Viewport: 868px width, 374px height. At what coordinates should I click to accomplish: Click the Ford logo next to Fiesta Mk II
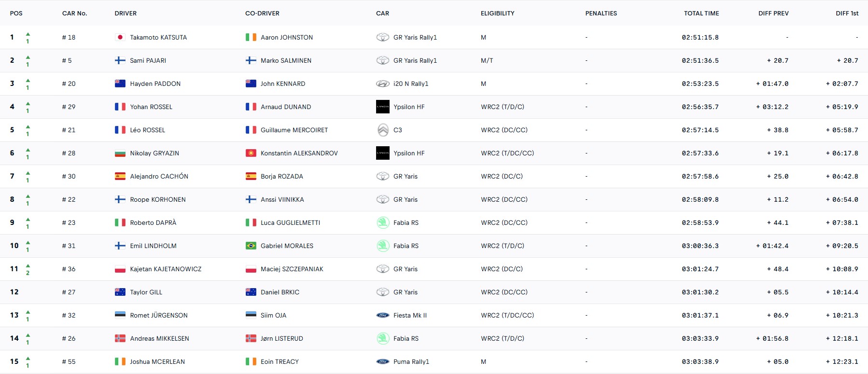(x=382, y=315)
